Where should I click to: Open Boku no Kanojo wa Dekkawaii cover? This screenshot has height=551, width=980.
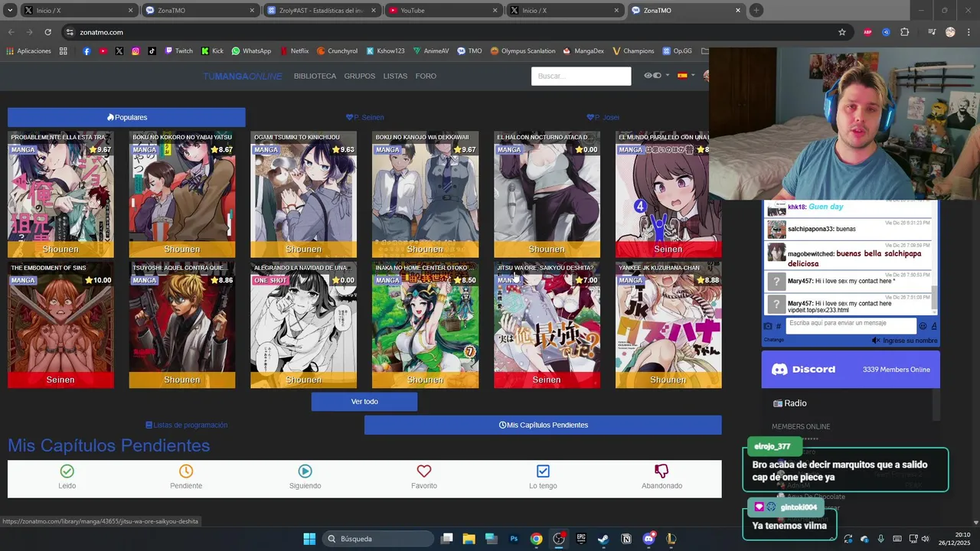(x=425, y=194)
